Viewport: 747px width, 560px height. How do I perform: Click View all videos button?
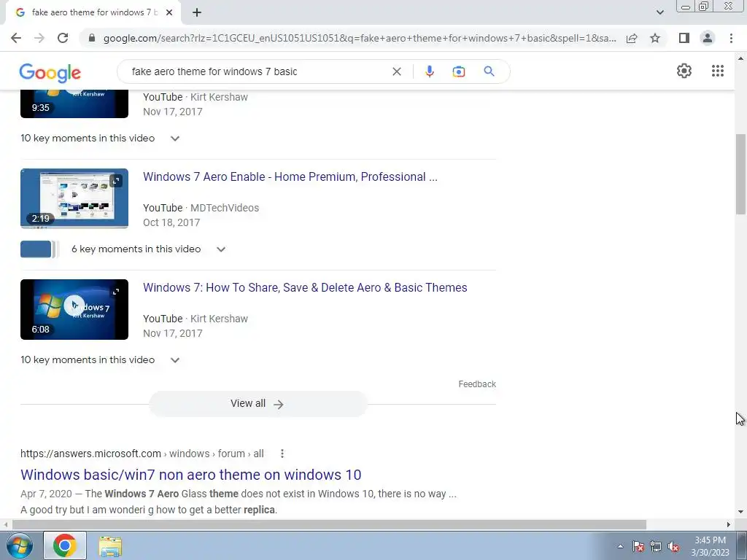click(x=258, y=404)
